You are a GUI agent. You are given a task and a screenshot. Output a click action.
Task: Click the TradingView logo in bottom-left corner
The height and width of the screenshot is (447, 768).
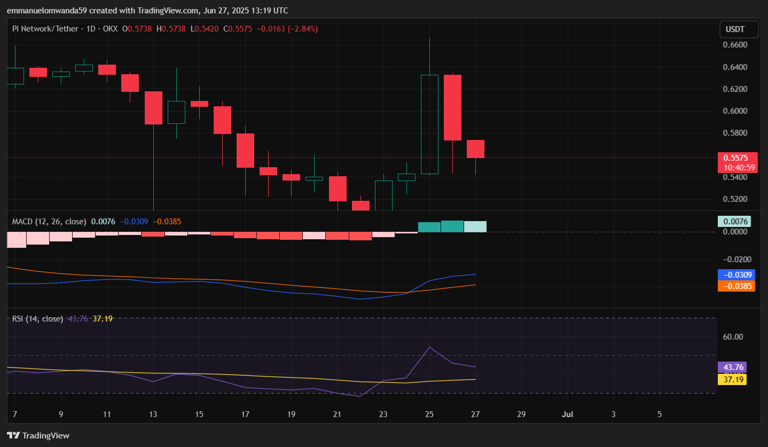coord(38,436)
